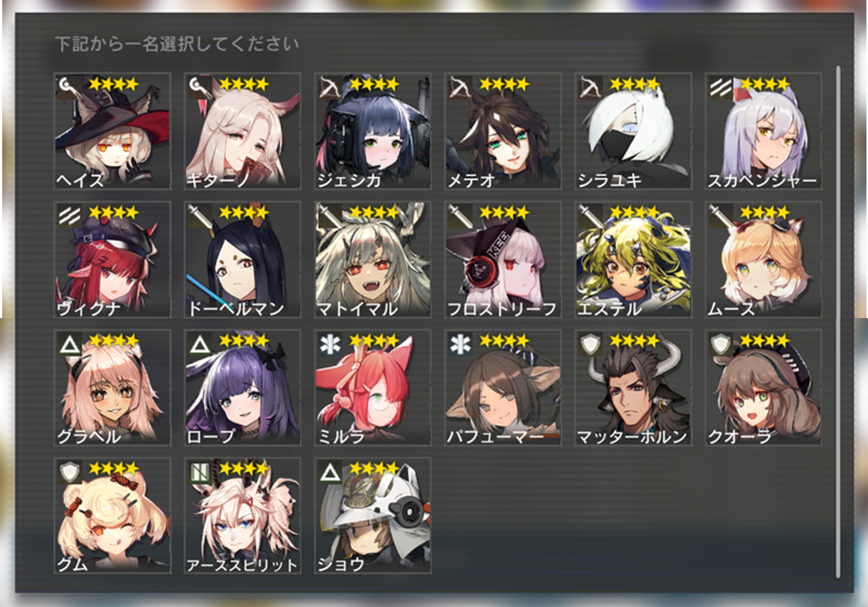Select vanguard operator スカベンジャー
Image resolution: width=868 pixels, height=607 pixels.
coord(763,131)
